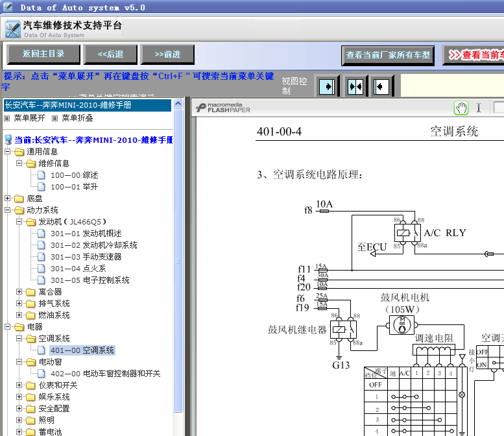This screenshot has width=504, height=436.
Task: Open 301—02 发动机冷却系统 document
Action: (x=94, y=245)
